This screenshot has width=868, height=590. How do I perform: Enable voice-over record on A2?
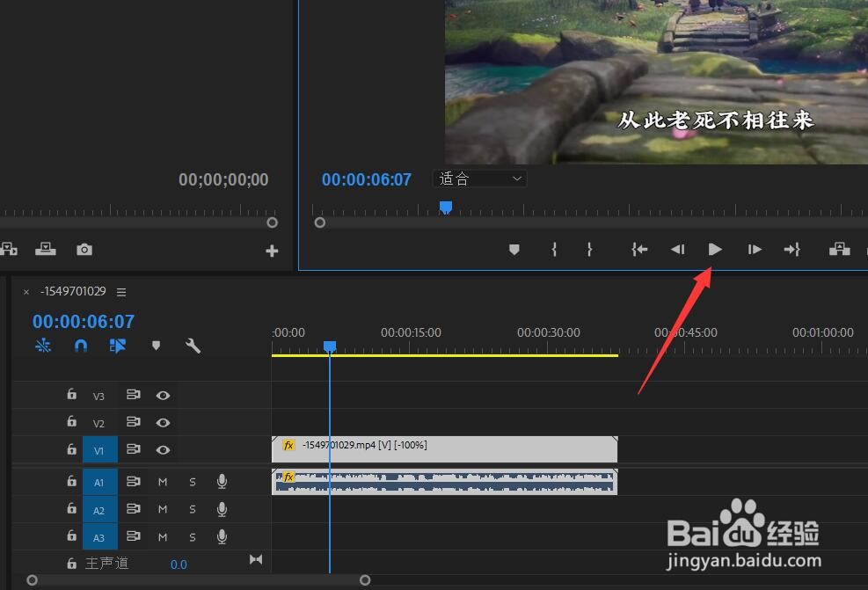[x=222, y=508]
